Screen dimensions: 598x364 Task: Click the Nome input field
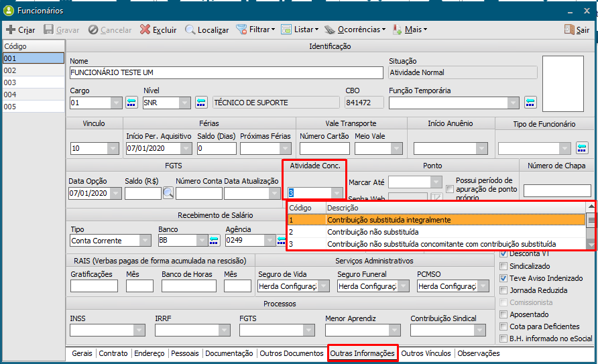pyautogui.click(x=225, y=72)
